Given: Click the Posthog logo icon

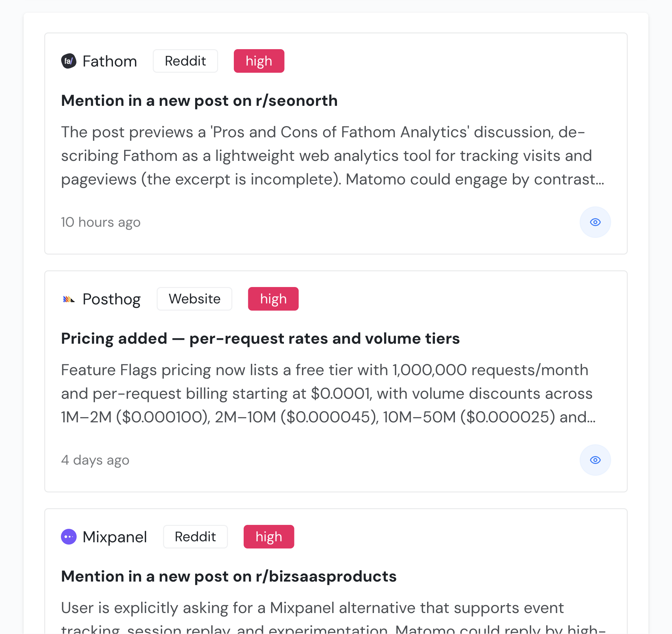Looking at the screenshot, I should click(x=69, y=299).
